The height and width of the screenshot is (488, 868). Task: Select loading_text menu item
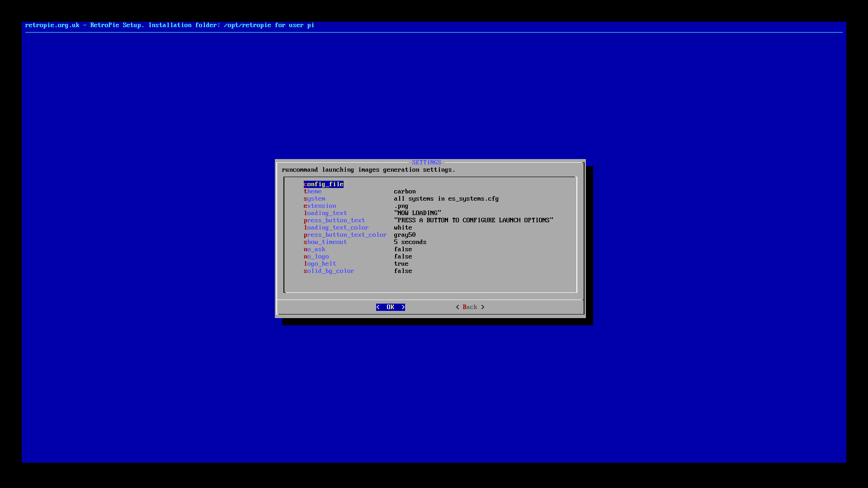325,213
